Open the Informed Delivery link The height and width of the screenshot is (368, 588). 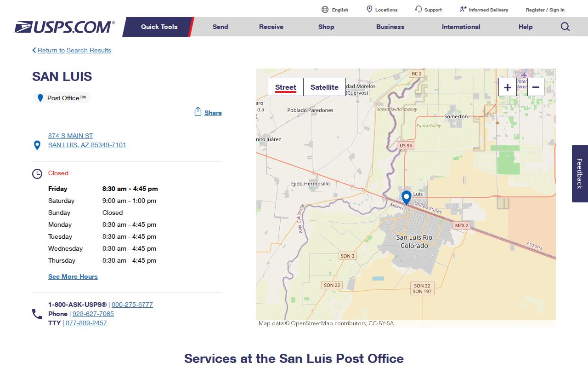(x=489, y=10)
